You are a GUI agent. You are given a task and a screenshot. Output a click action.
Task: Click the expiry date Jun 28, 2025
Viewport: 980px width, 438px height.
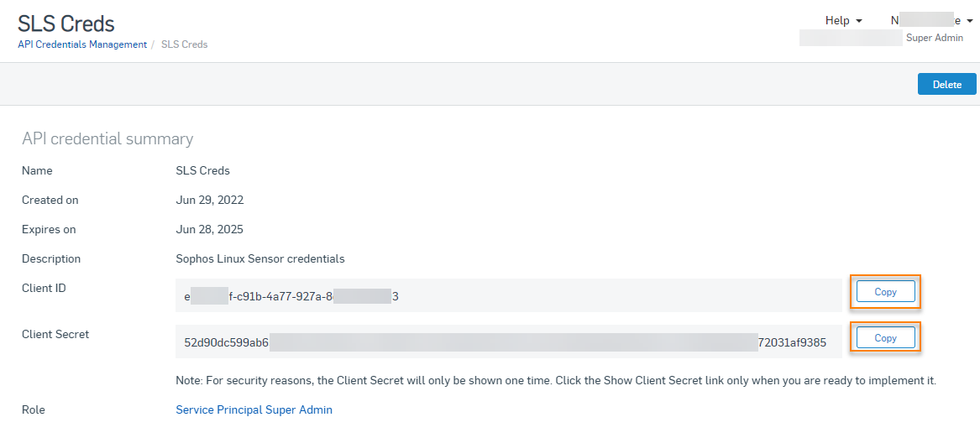(x=209, y=229)
